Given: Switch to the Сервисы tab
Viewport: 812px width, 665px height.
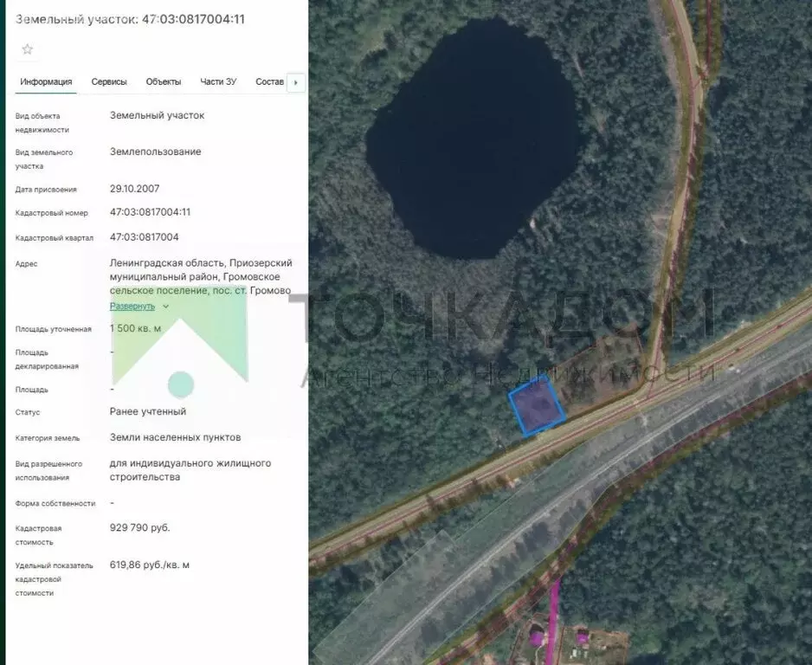Looking at the screenshot, I should coord(109,82).
